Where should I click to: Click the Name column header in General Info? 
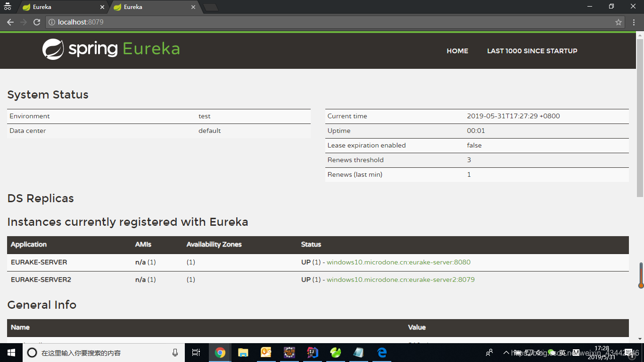click(x=20, y=328)
